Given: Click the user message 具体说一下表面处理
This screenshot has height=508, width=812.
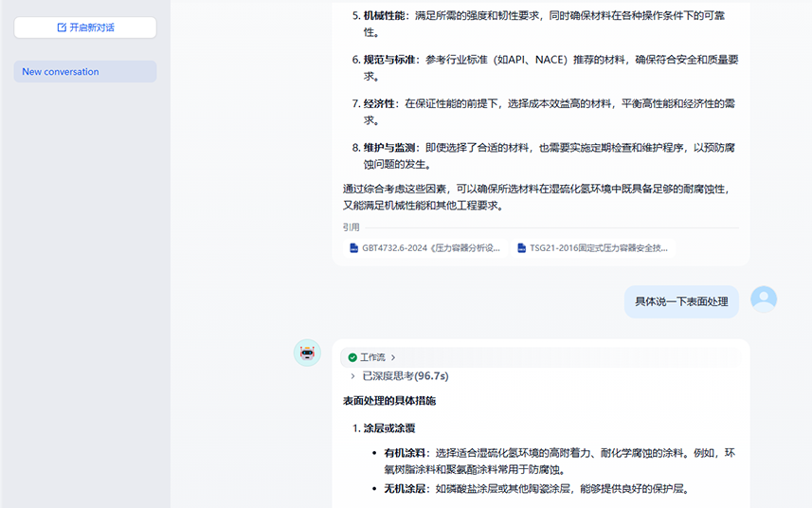Looking at the screenshot, I should (681, 301).
